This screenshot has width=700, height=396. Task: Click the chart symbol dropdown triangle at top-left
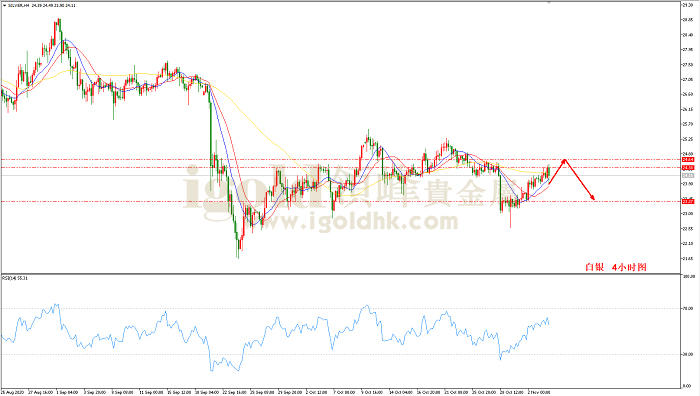point(4,5)
